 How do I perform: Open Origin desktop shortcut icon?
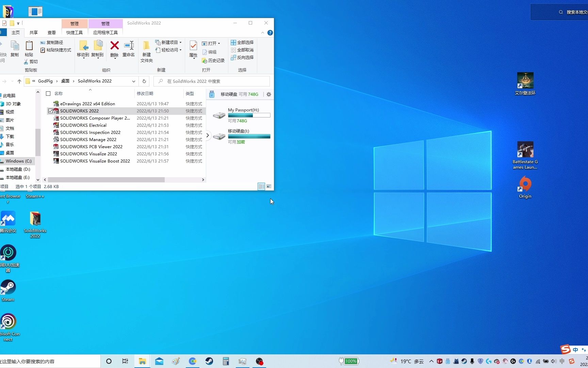click(x=525, y=187)
